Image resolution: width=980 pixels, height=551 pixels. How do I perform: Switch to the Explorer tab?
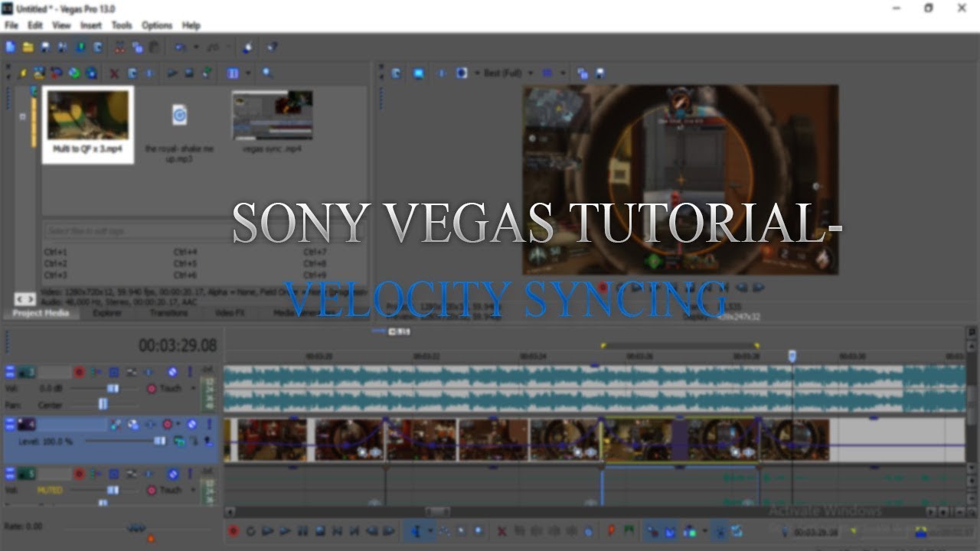point(106,313)
